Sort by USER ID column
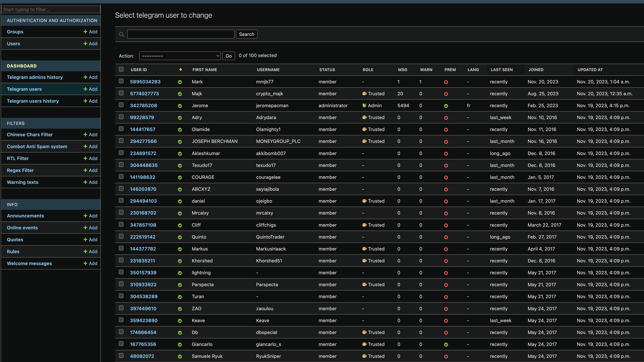Image resolution: width=644 pixels, height=362 pixels. [x=139, y=70]
